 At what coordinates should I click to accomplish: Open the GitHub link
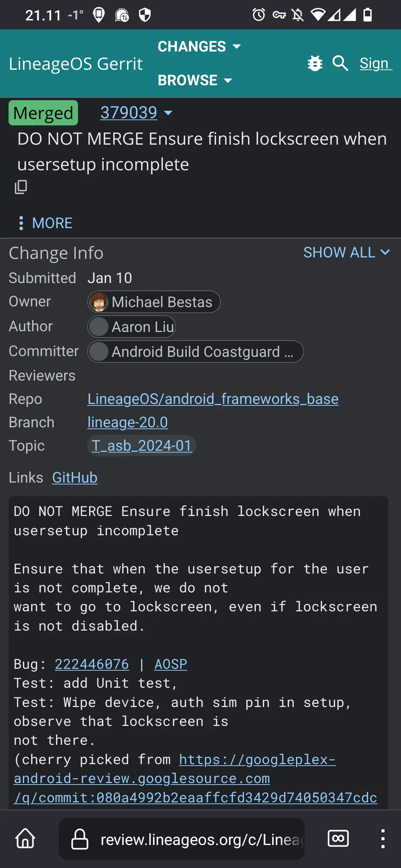(x=75, y=478)
